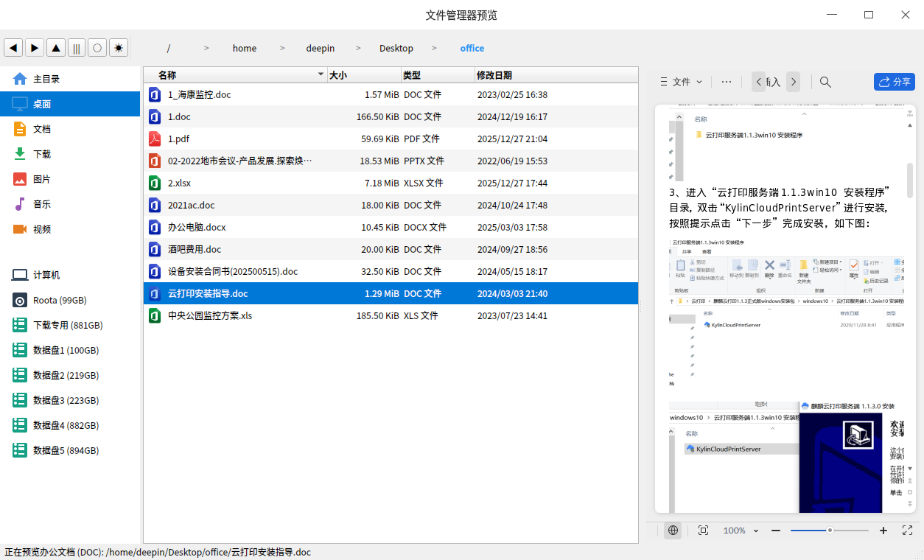Go up one folder with the up-arrow button
This screenshot has width=924, height=560.
point(56,48)
